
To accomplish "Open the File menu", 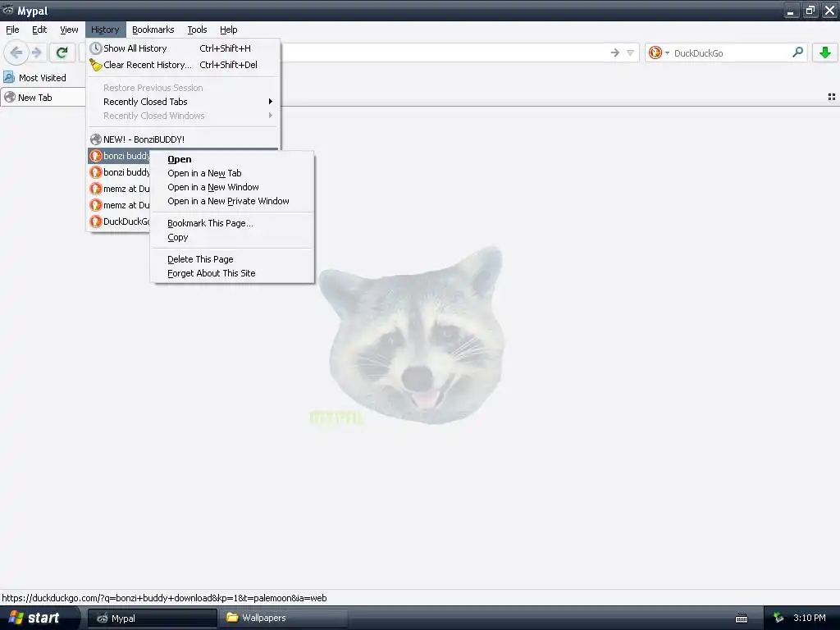I will (12, 30).
